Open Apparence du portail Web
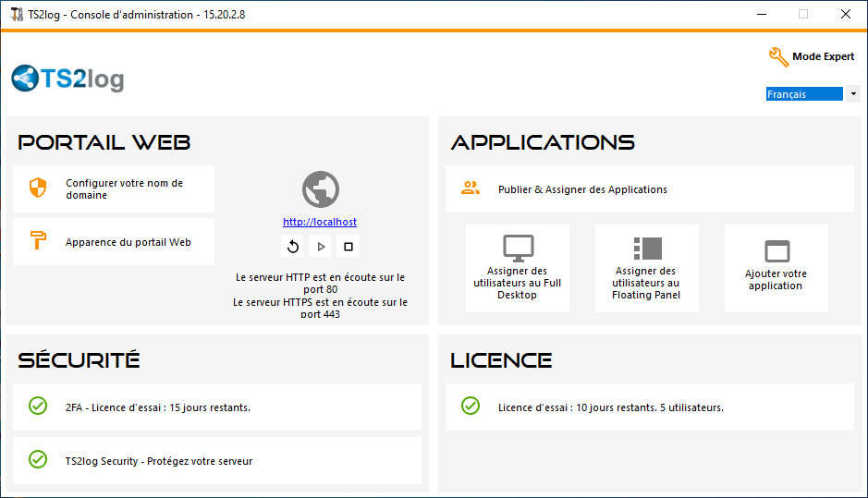This screenshot has height=498, width=868. coord(114,242)
